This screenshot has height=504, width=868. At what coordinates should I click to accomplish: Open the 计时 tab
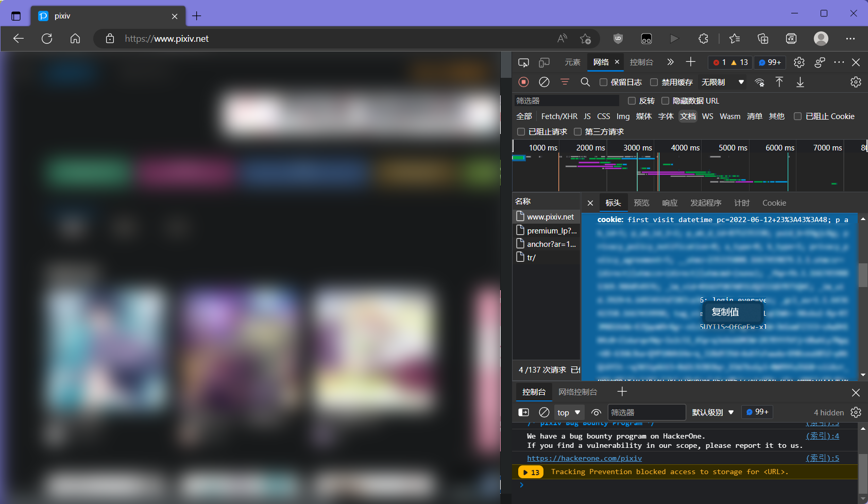(742, 203)
